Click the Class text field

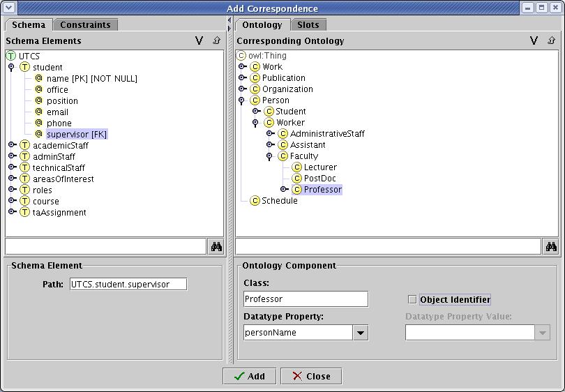pos(306,299)
